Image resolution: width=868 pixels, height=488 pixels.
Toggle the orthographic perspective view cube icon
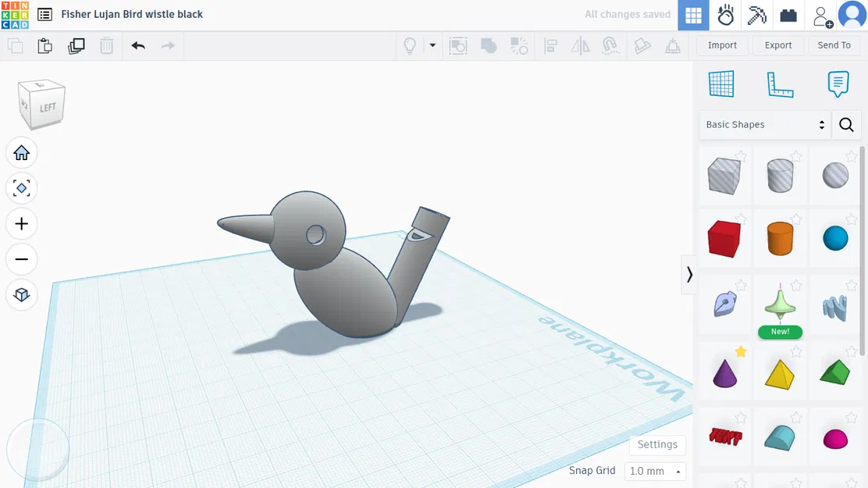22,294
